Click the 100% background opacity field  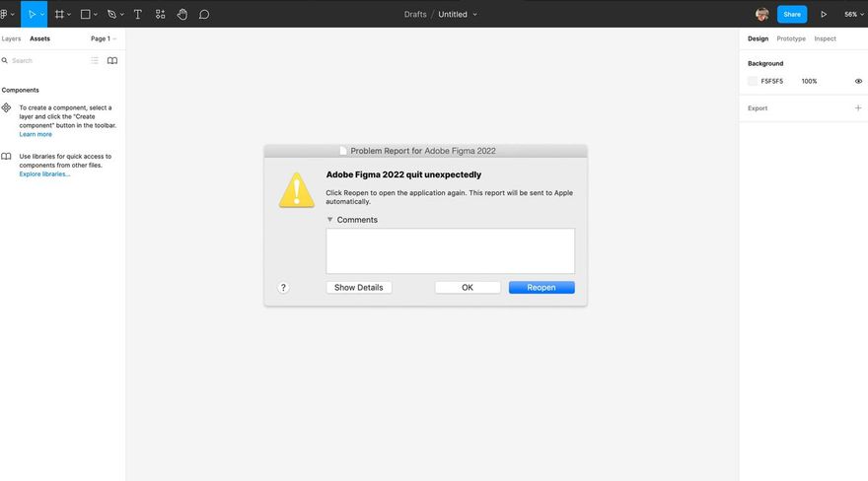coord(809,81)
